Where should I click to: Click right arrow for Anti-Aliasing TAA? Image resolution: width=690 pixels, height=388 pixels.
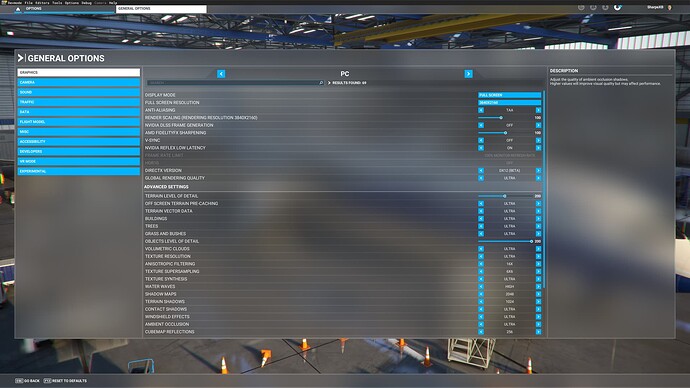538,110
